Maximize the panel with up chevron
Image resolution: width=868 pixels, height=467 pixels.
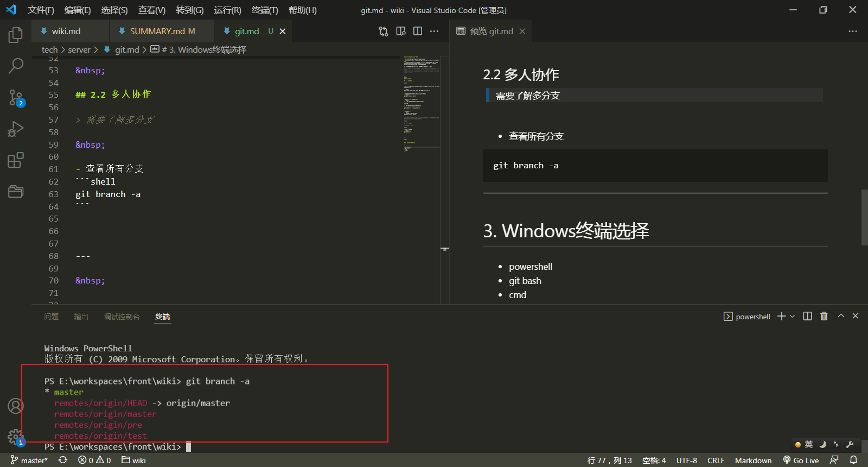841,316
